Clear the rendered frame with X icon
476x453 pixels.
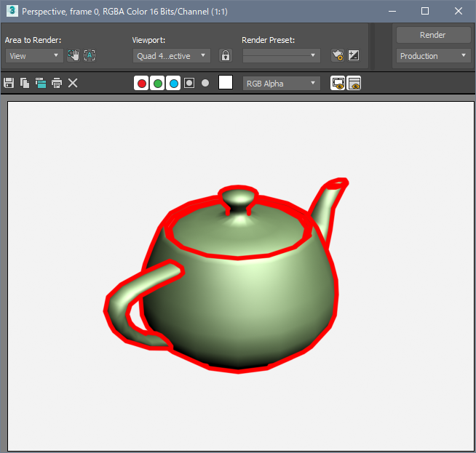click(73, 84)
